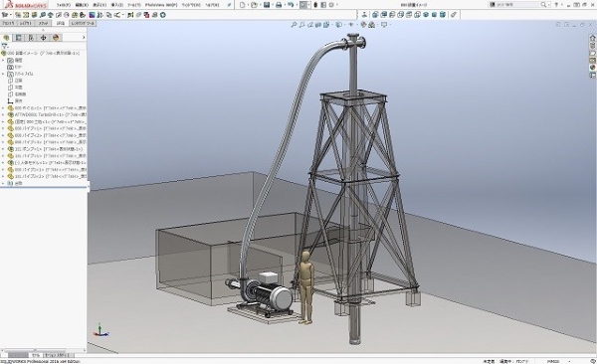597x364 pixels.
Task: Click the Home icon in the task pane
Action: [x=592, y=38]
